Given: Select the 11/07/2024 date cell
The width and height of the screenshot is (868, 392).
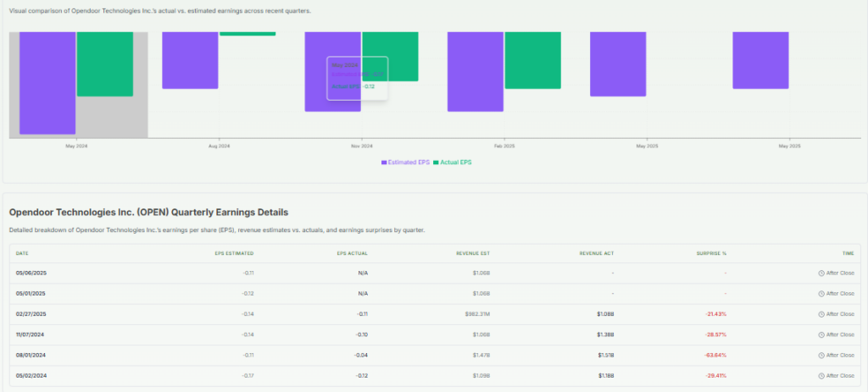Looking at the screenshot, I should pos(31,334).
